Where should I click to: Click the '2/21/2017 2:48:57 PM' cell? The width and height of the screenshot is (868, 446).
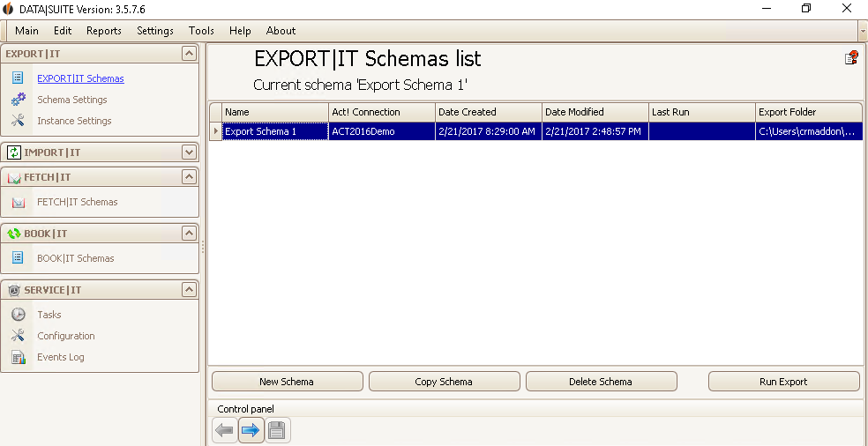pos(595,131)
